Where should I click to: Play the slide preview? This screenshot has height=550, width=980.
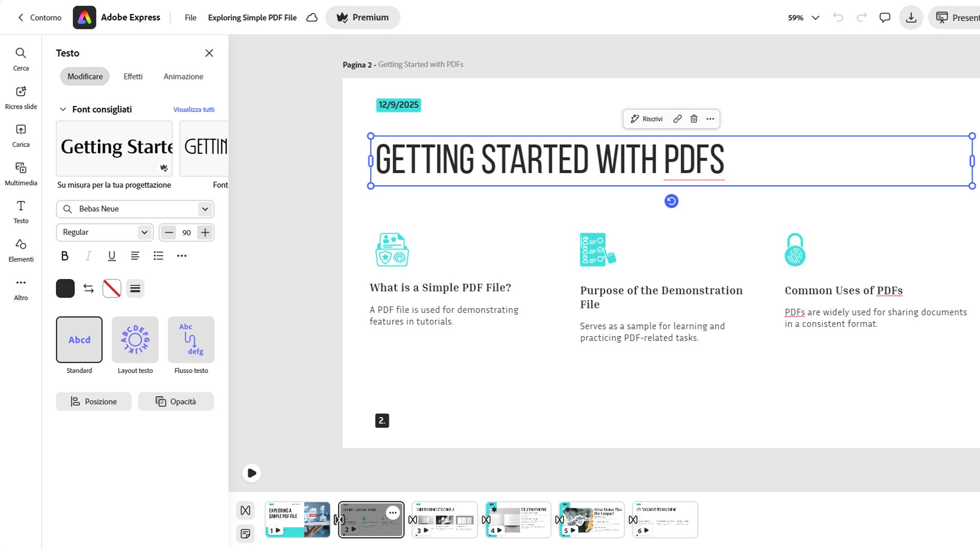(x=252, y=473)
